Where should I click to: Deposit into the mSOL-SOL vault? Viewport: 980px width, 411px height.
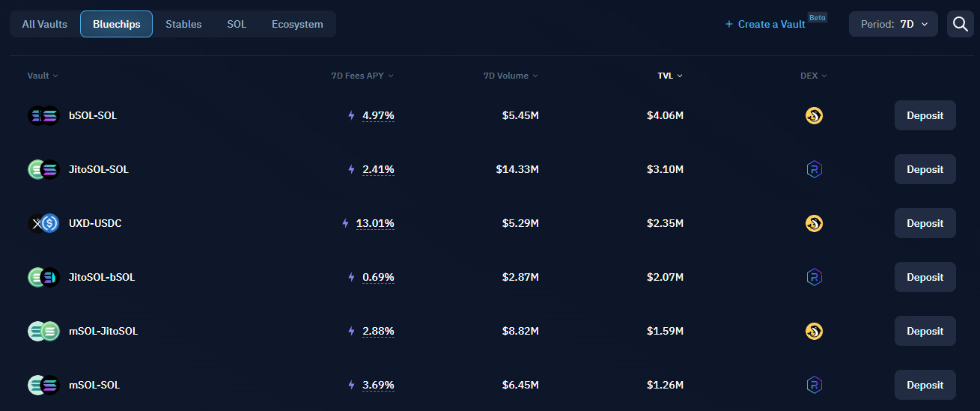tap(925, 386)
